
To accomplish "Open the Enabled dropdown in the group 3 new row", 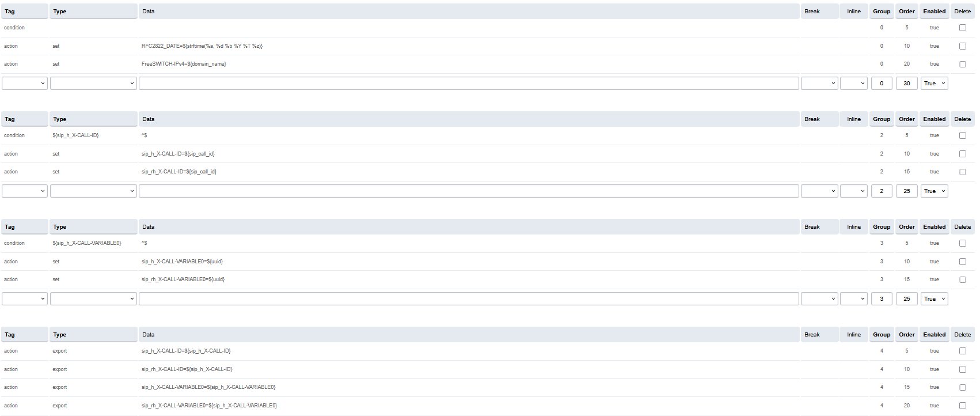I will click(x=934, y=298).
